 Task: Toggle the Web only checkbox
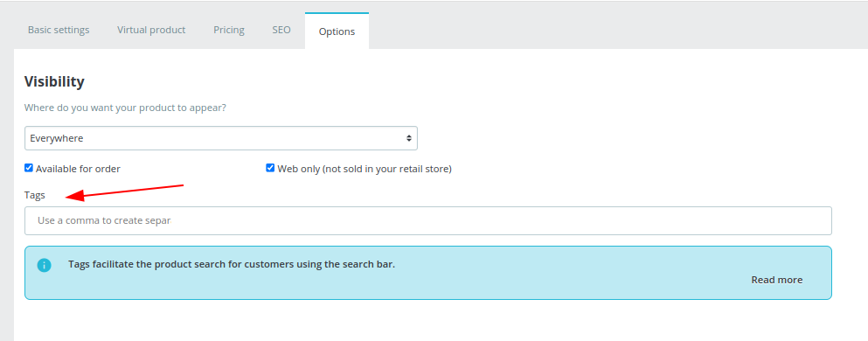(x=270, y=168)
